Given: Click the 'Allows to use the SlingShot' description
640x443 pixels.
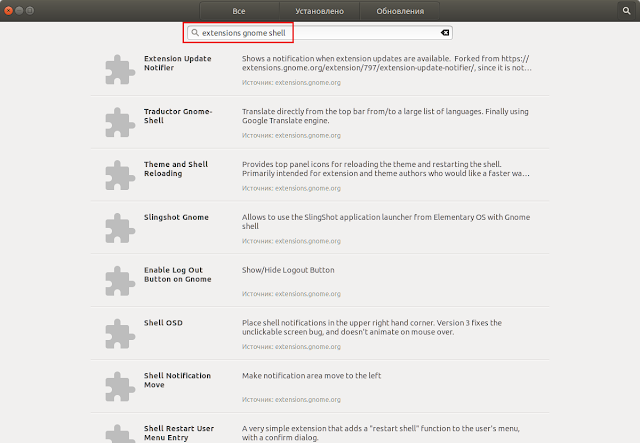Looking at the screenshot, I should coord(386,222).
